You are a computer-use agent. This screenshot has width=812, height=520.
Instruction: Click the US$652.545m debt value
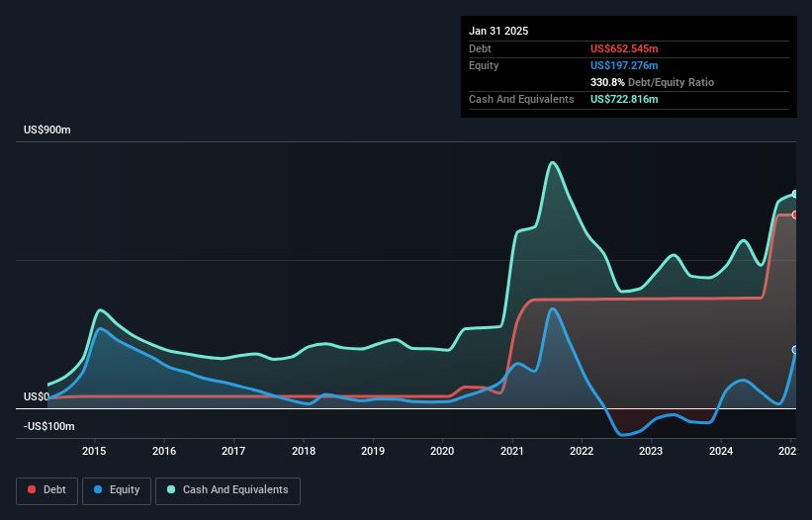624,48
